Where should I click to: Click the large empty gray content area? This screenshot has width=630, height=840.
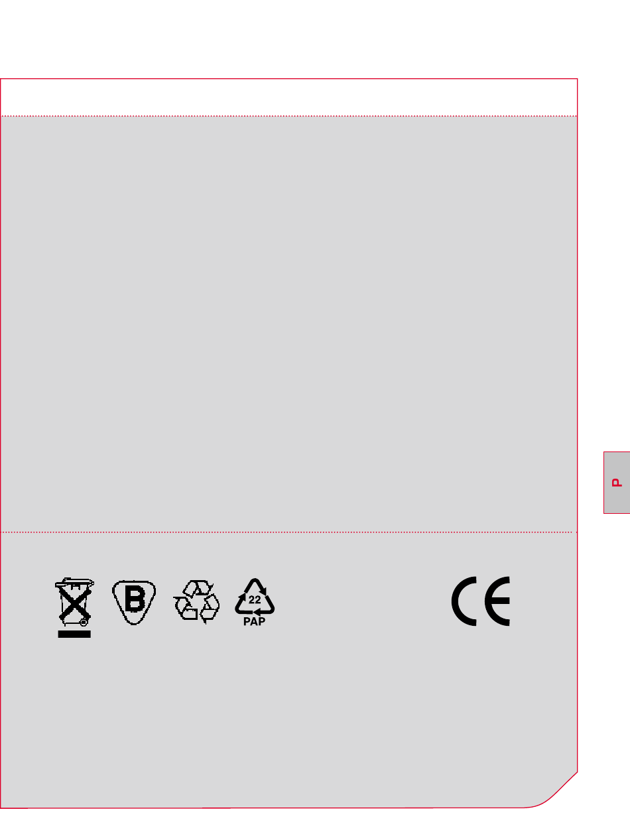point(288,324)
